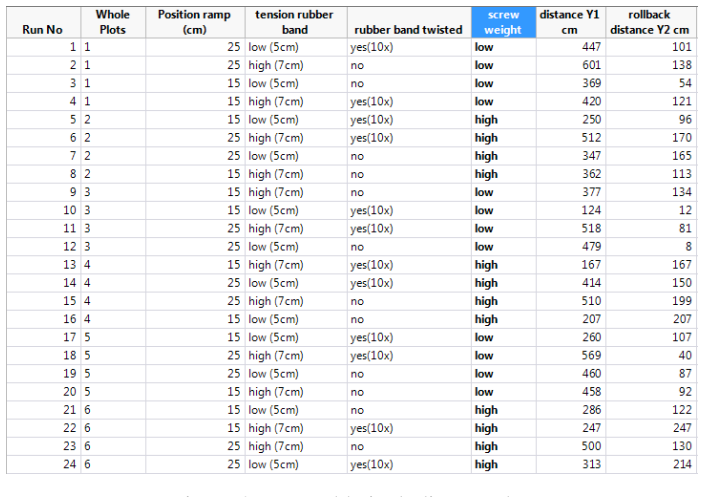The image size is (704, 497).
Task: Click the 'tension rubber band' column header
Action: click(x=295, y=22)
